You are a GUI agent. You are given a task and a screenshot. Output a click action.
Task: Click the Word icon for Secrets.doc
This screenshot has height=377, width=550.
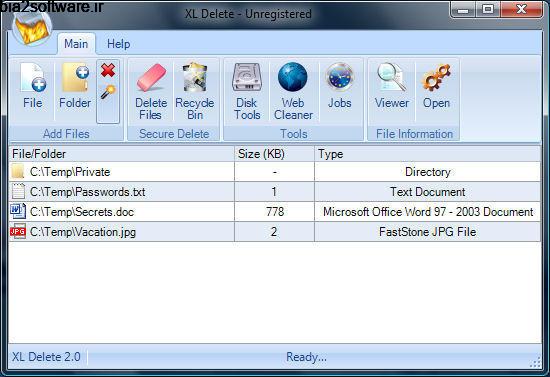tap(18, 211)
